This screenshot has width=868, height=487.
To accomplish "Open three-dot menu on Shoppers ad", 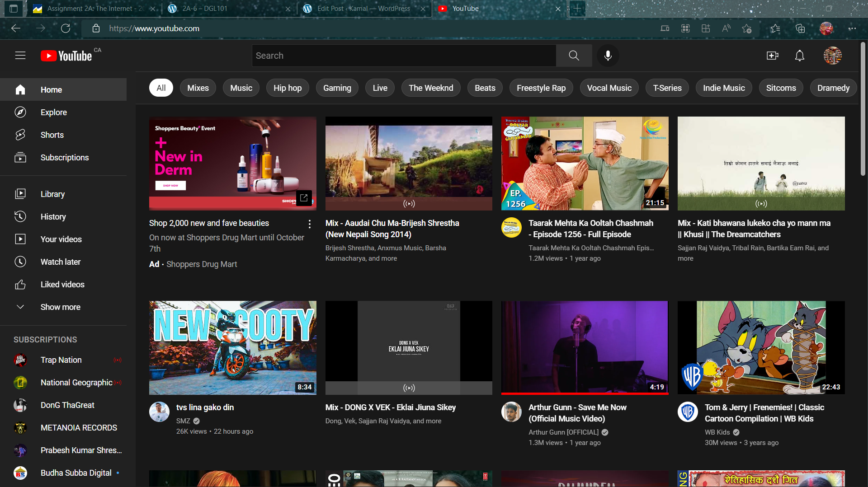I will pos(309,224).
